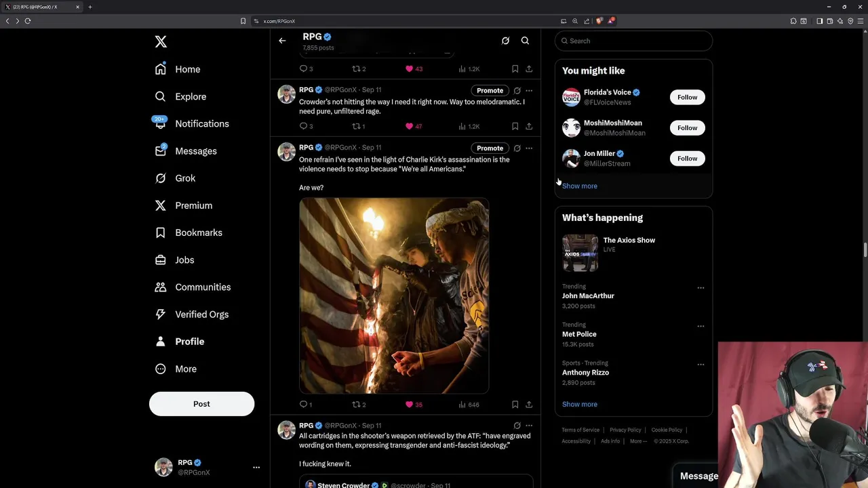Click the Search input field
868x488 pixels.
[633, 41]
